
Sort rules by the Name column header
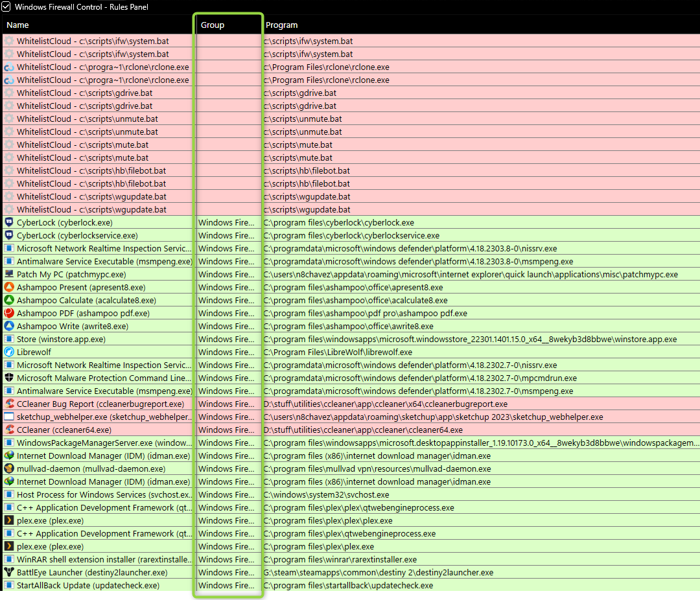tap(17, 25)
